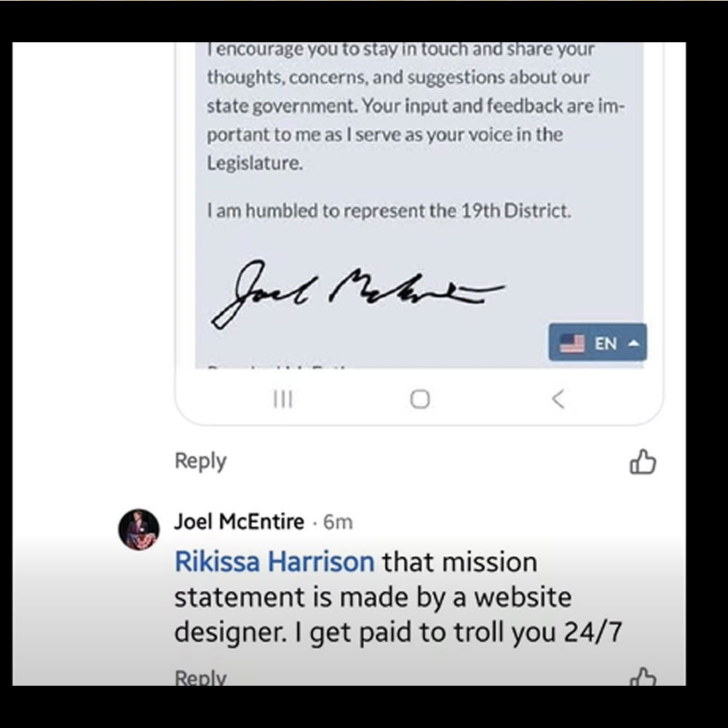This screenshot has width=728, height=728.
Task: Tap the Android back arrow icon
Action: 558,399
